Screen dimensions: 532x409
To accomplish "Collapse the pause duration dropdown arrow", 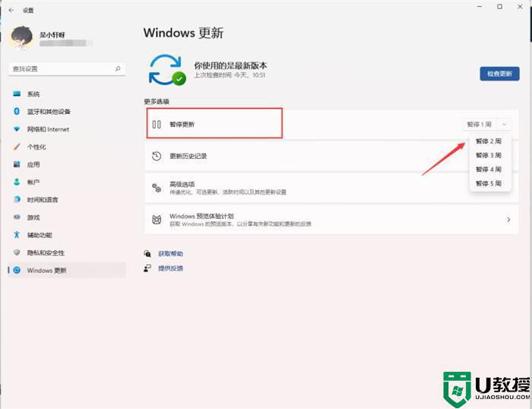I will tap(504, 125).
